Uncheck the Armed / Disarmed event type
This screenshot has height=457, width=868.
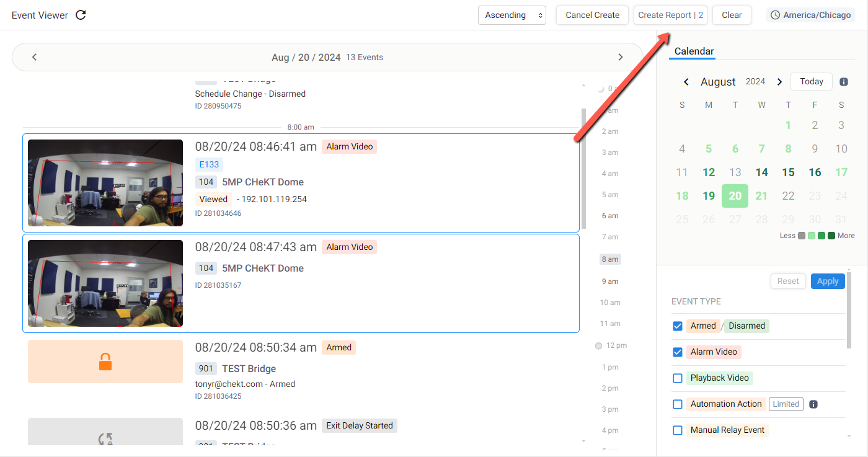point(678,326)
